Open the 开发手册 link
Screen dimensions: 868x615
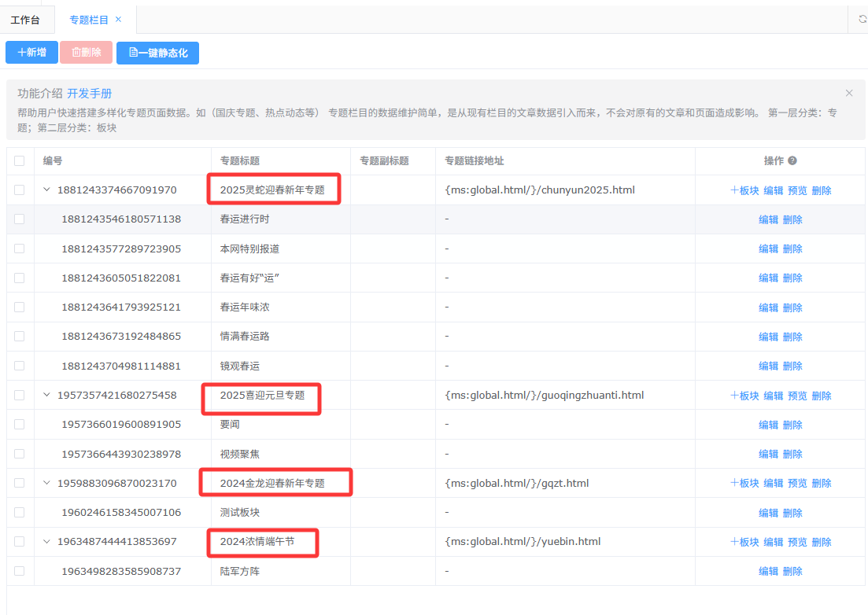(89, 94)
